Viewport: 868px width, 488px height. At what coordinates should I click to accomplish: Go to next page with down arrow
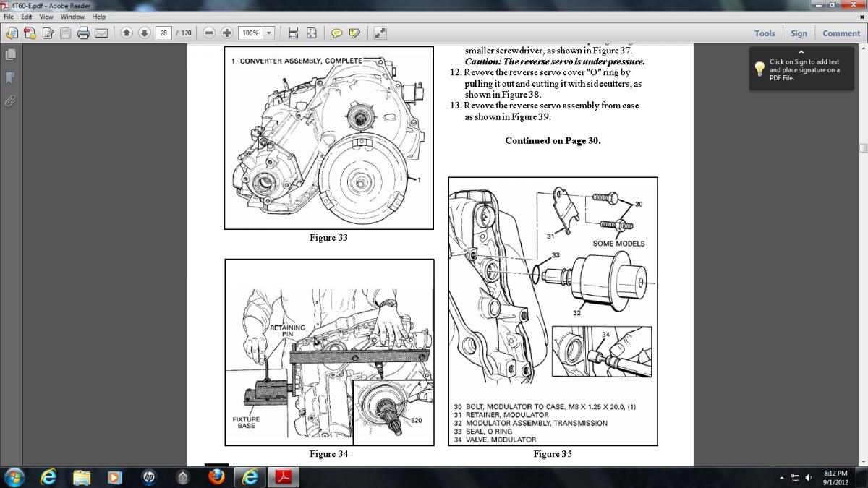click(x=144, y=33)
